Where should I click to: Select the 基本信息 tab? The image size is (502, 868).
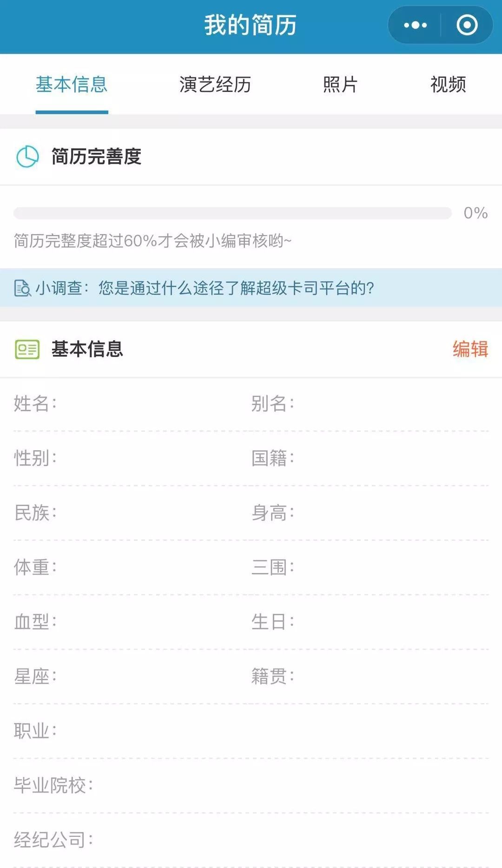[x=72, y=85]
